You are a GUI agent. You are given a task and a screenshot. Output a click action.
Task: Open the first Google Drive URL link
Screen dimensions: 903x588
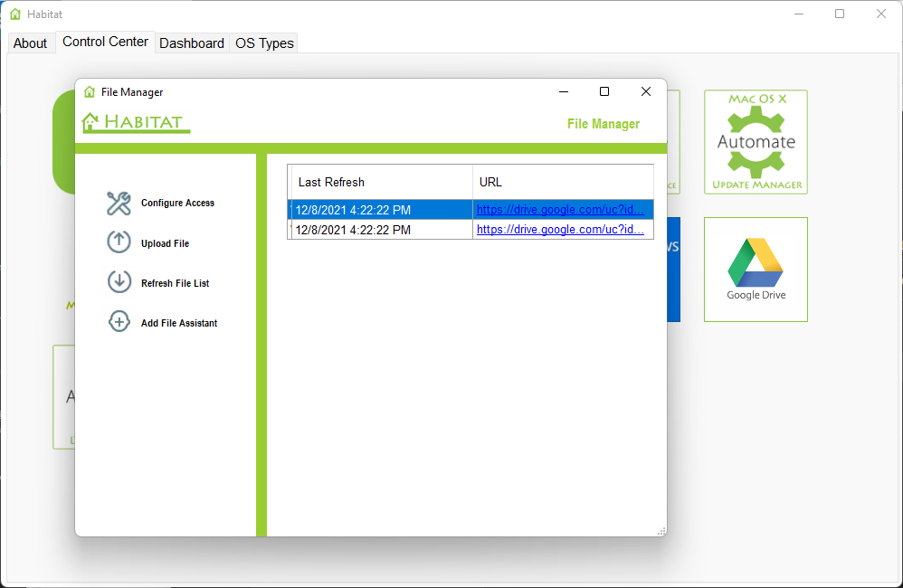tap(560, 210)
